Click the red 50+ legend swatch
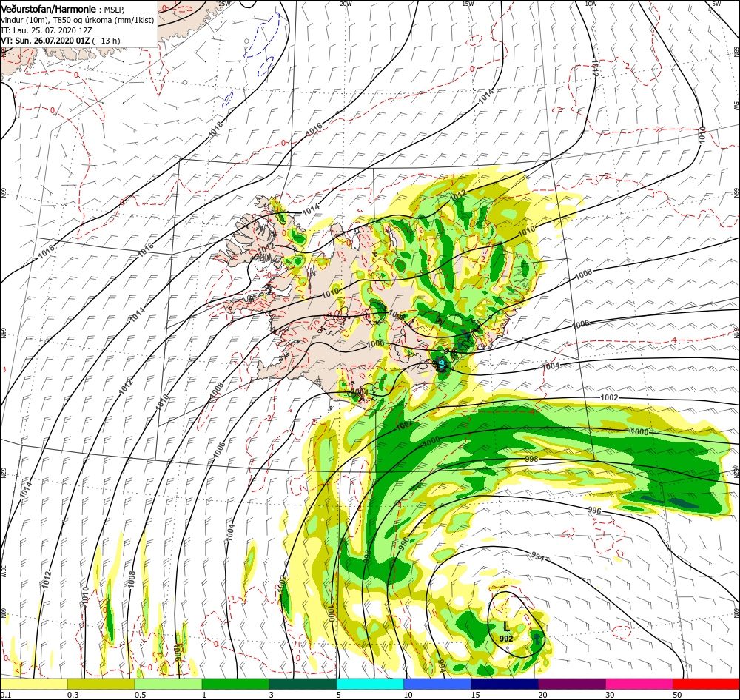This screenshot has width=740, height=700. coord(706,684)
